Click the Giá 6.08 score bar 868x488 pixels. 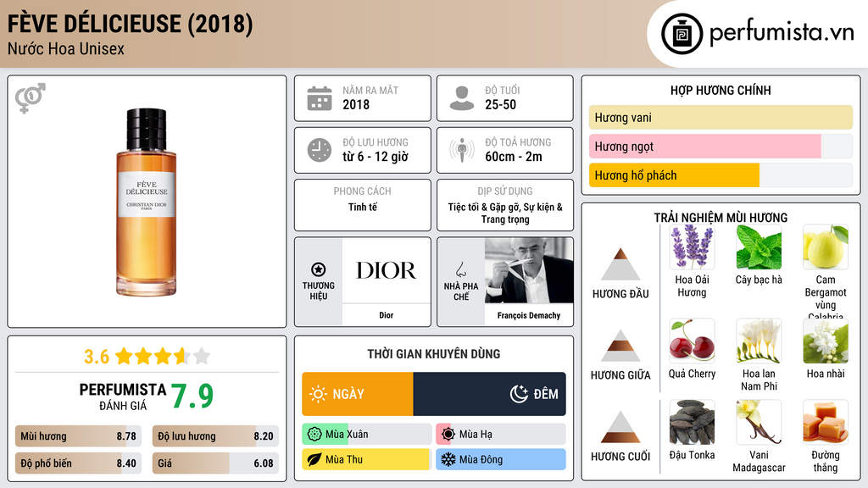coord(215,463)
